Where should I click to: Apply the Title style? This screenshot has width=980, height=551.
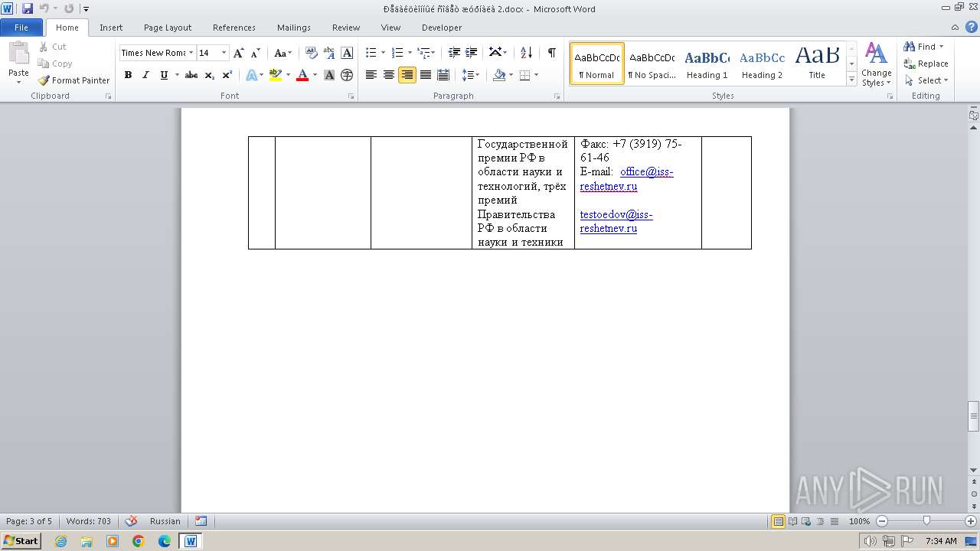pyautogui.click(x=817, y=64)
